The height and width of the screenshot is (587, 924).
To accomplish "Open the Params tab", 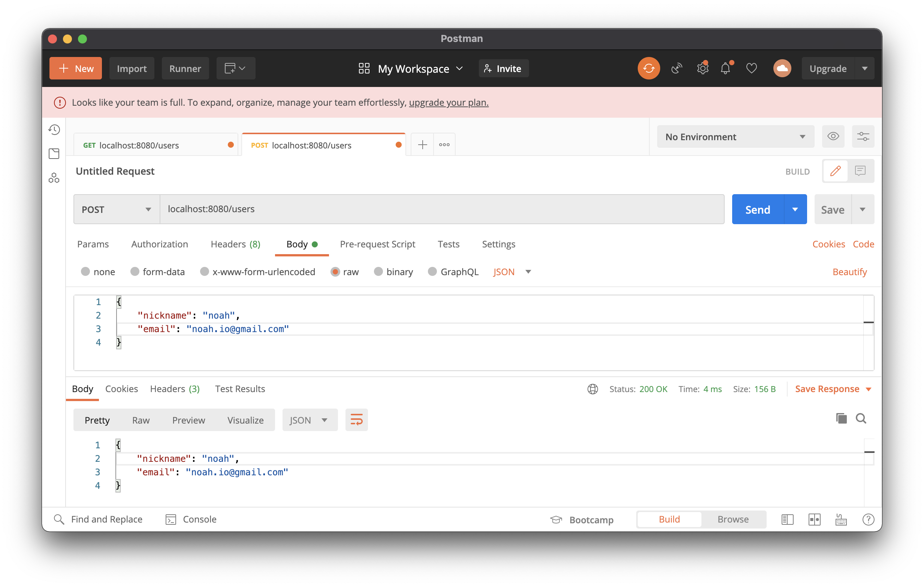I will coord(93,244).
